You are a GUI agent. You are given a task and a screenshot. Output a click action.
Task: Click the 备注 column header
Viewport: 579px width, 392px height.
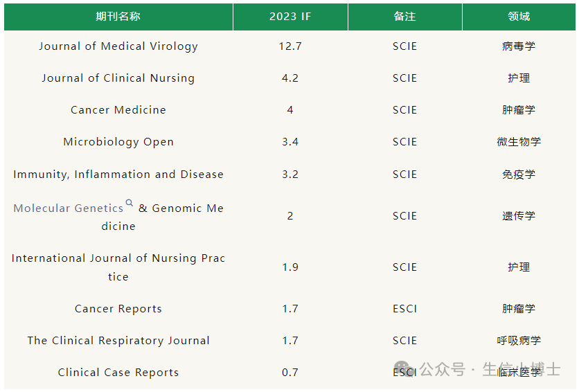pyautogui.click(x=404, y=16)
